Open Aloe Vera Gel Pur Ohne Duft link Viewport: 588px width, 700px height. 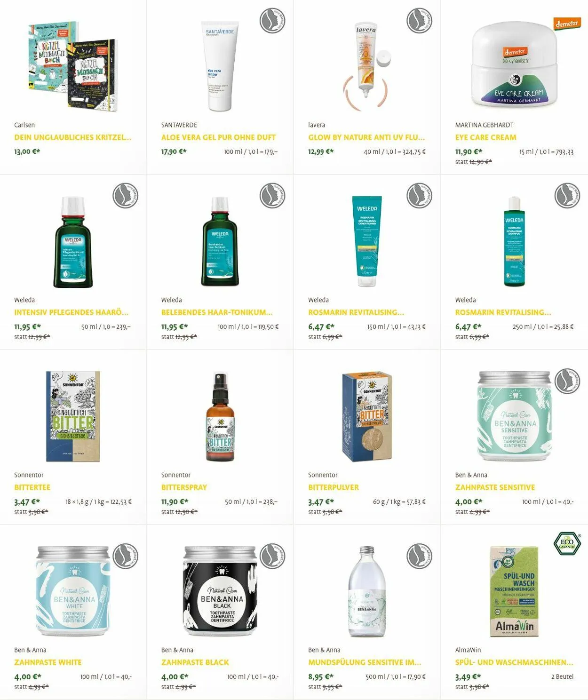tap(218, 137)
